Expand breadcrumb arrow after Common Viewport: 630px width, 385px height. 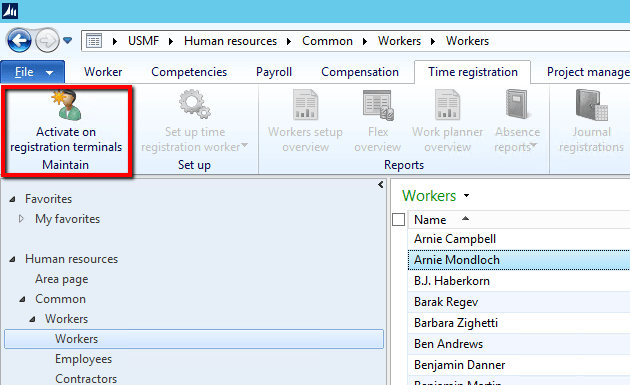coord(365,41)
